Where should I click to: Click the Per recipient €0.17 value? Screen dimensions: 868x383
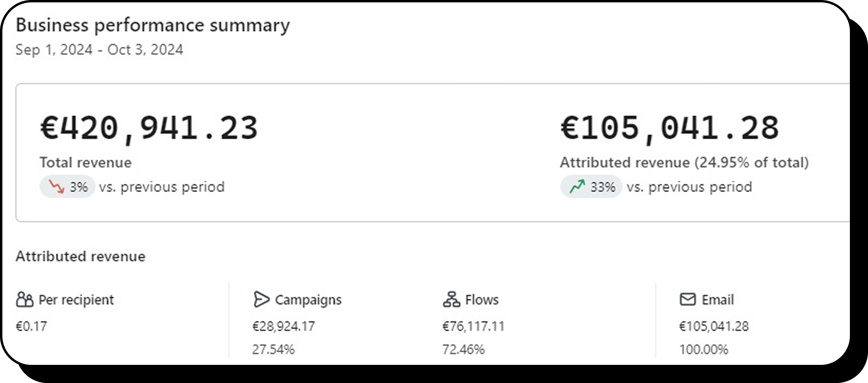[x=31, y=326]
